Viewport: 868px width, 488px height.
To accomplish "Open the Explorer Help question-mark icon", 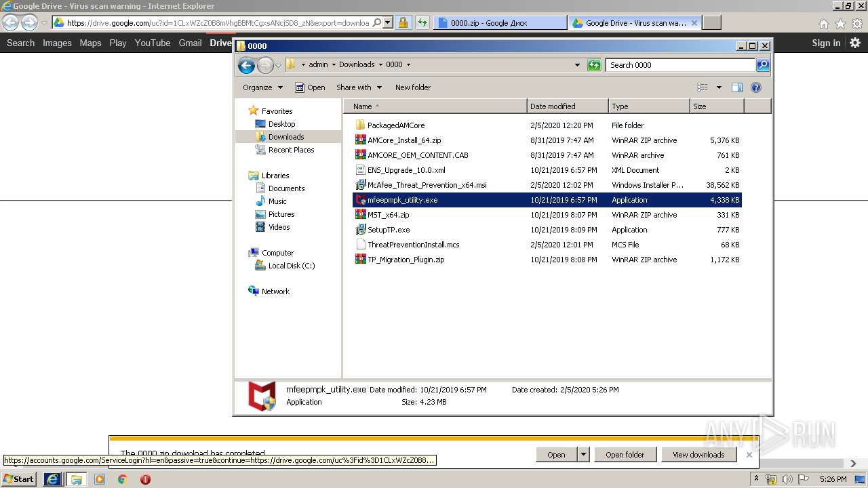I will [x=756, y=87].
